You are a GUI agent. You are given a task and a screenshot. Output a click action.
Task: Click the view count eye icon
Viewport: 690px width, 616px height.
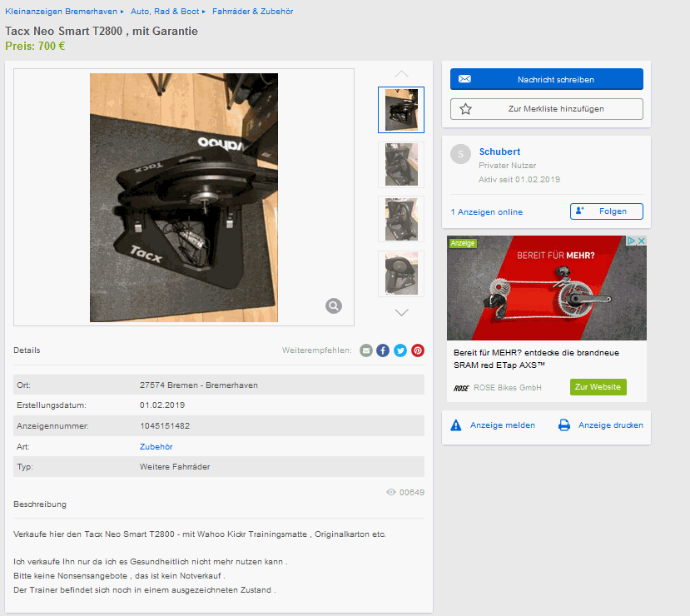point(390,492)
